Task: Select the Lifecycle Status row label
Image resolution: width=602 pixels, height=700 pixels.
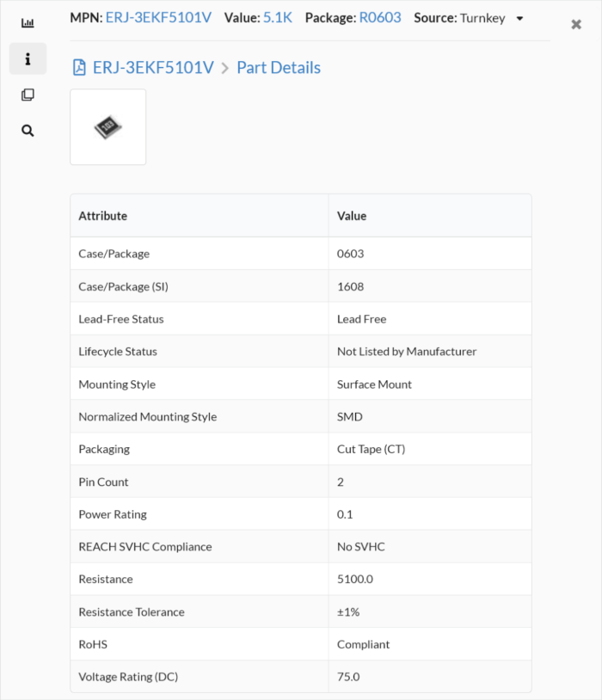Action: (x=118, y=352)
